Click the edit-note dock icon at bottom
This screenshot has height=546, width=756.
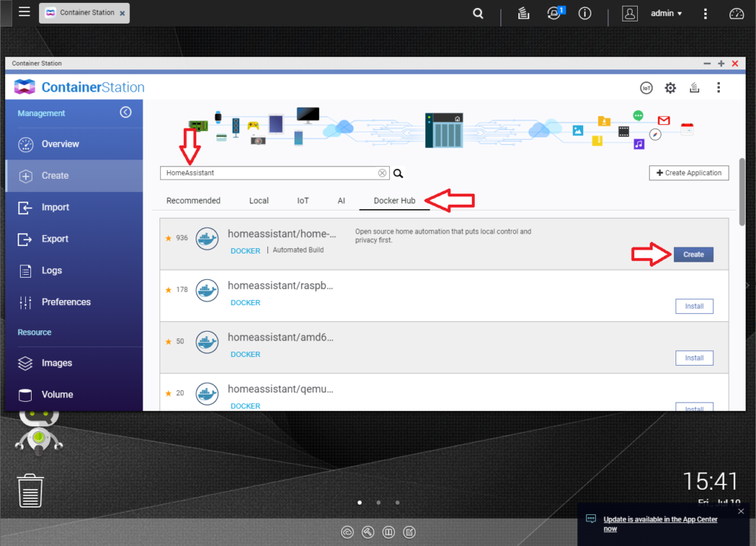(x=409, y=532)
